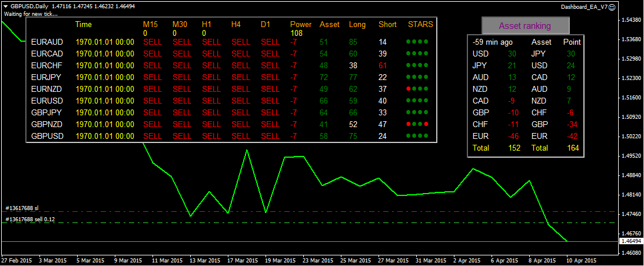Click the STARS column header
644x266 pixels.
click(420, 25)
